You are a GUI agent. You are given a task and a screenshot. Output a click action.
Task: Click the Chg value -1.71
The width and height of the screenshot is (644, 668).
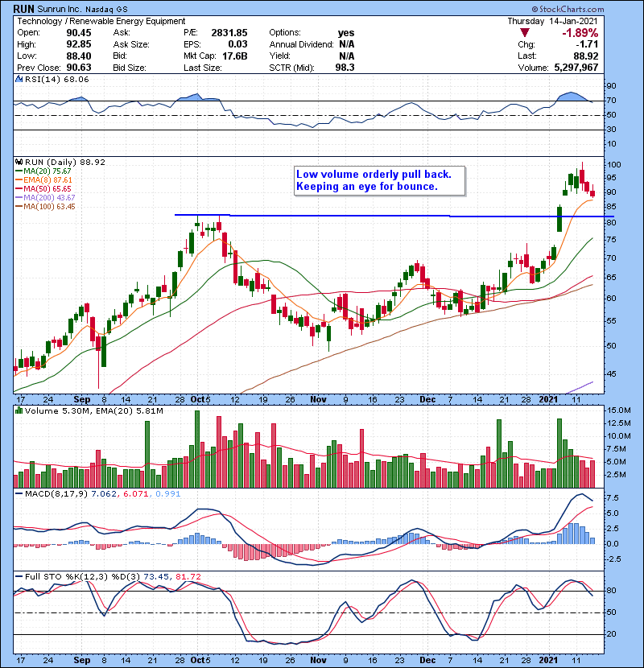tap(587, 44)
